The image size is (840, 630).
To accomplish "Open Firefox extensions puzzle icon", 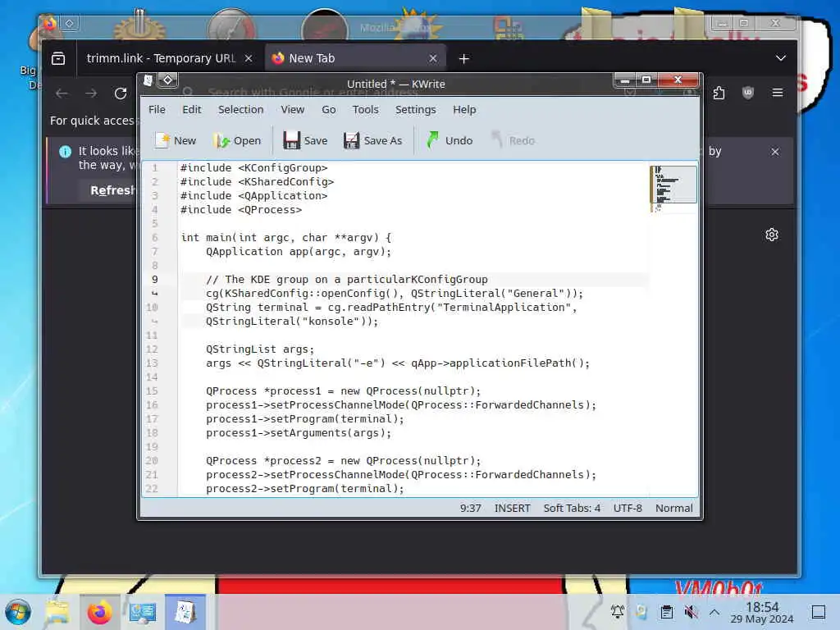I will (719, 94).
